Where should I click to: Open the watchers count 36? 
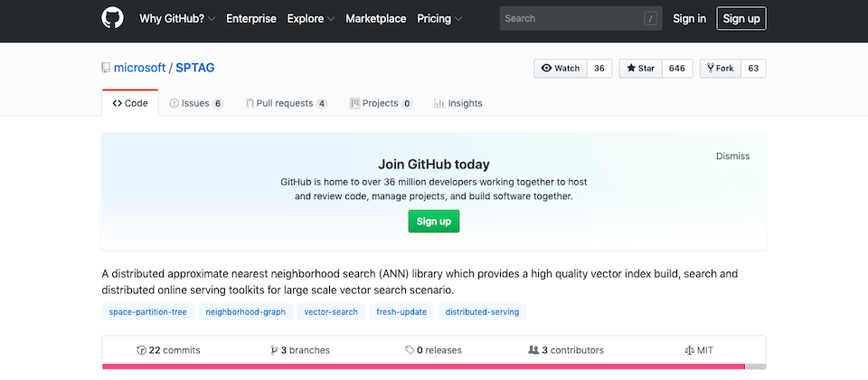click(599, 68)
